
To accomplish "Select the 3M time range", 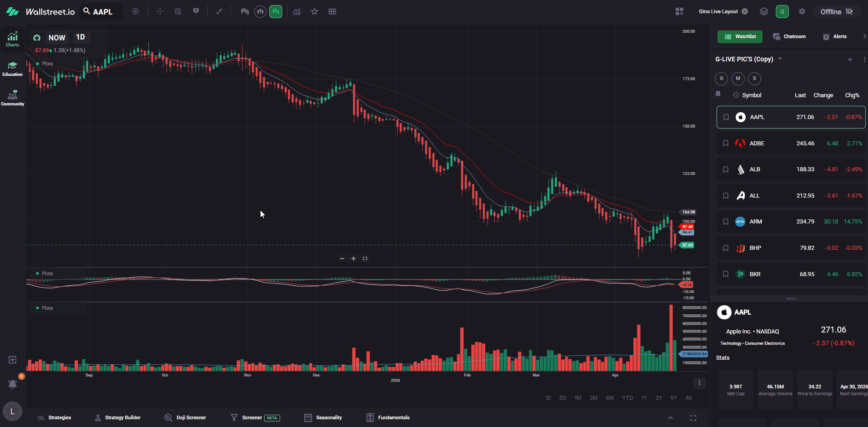I will 593,398.
